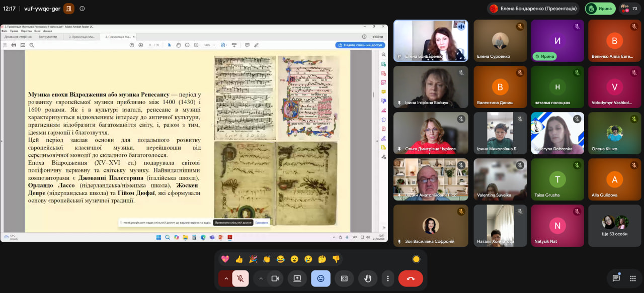Screen dimensions: 644x293
Task: Click 'Надати спільний доступ' button in Acrobat
Action: tap(360, 45)
